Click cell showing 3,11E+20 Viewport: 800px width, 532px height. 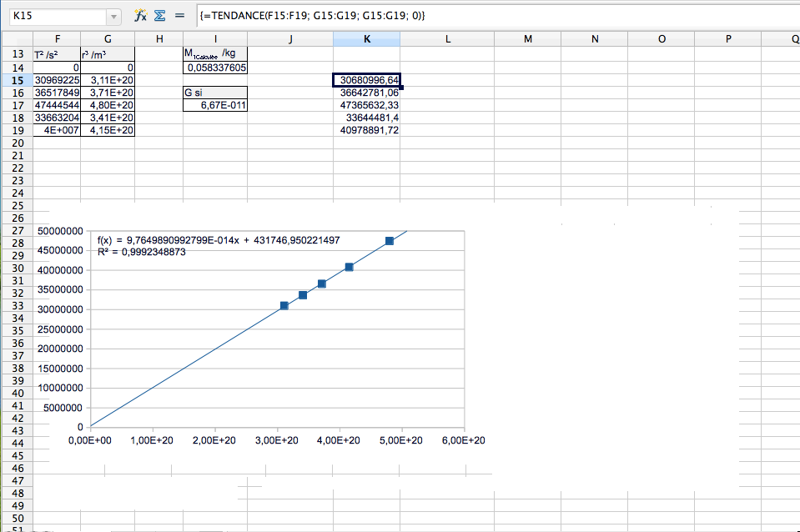pos(108,80)
